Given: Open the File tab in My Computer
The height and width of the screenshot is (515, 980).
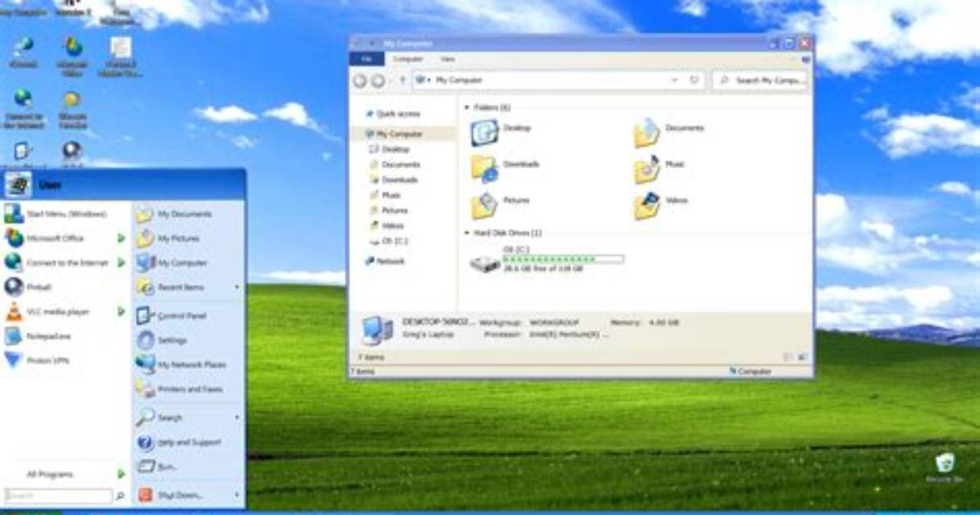Looking at the screenshot, I should 367,59.
